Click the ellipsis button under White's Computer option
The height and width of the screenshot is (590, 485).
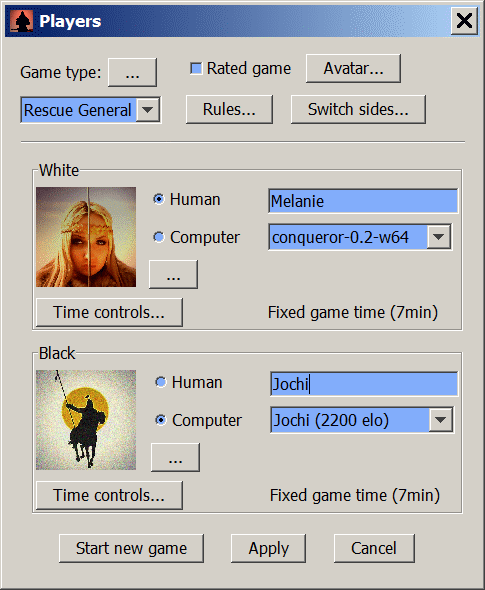pos(173,274)
